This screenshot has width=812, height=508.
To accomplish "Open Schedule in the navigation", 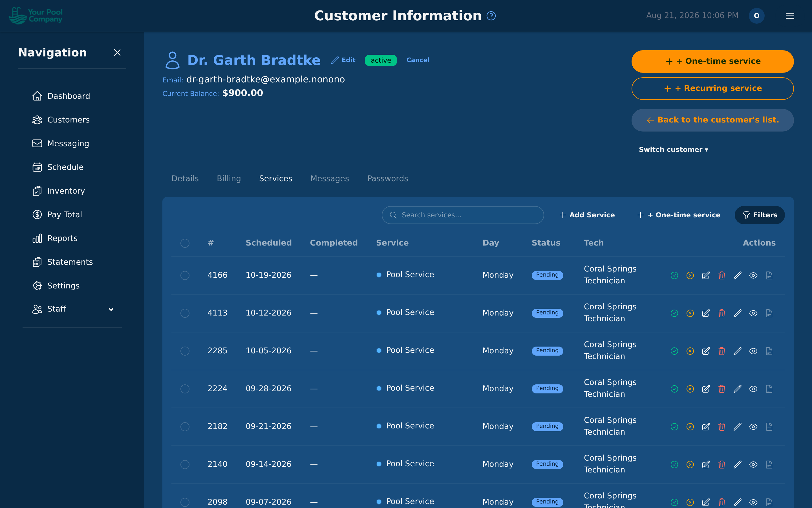I will pos(58,167).
